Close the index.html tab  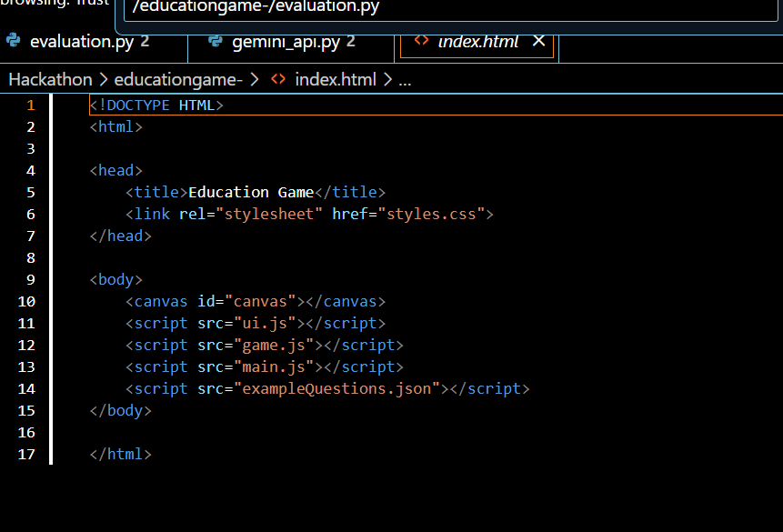[x=538, y=41]
